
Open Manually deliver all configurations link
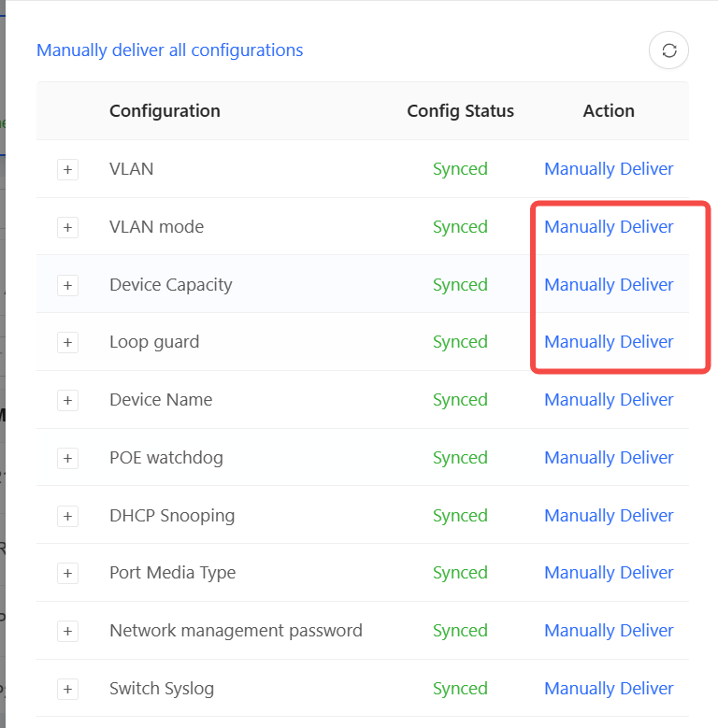pos(170,50)
